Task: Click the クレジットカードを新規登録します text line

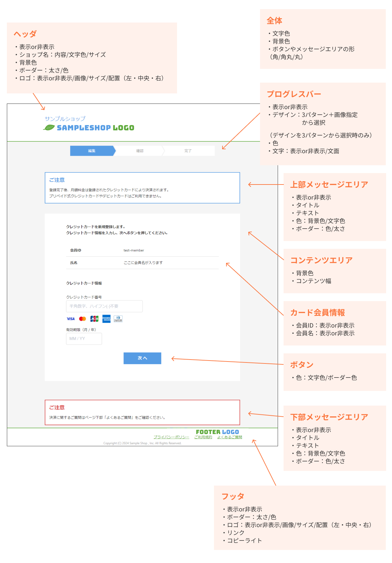Action: coord(96,227)
